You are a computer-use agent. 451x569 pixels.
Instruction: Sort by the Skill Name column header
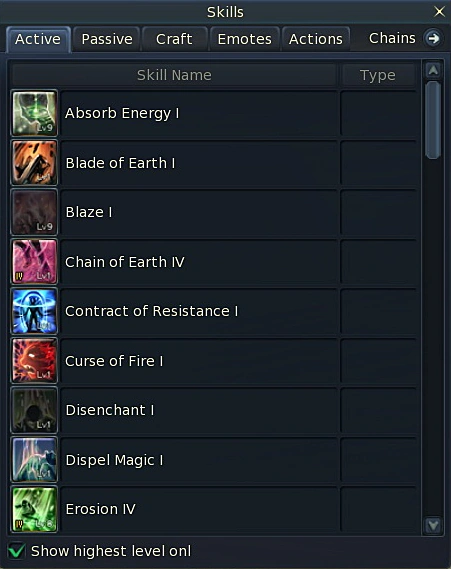tap(174, 75)
